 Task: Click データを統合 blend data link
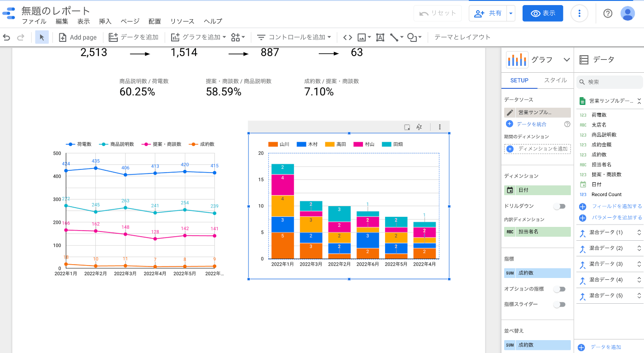click(x=531, y=124)
